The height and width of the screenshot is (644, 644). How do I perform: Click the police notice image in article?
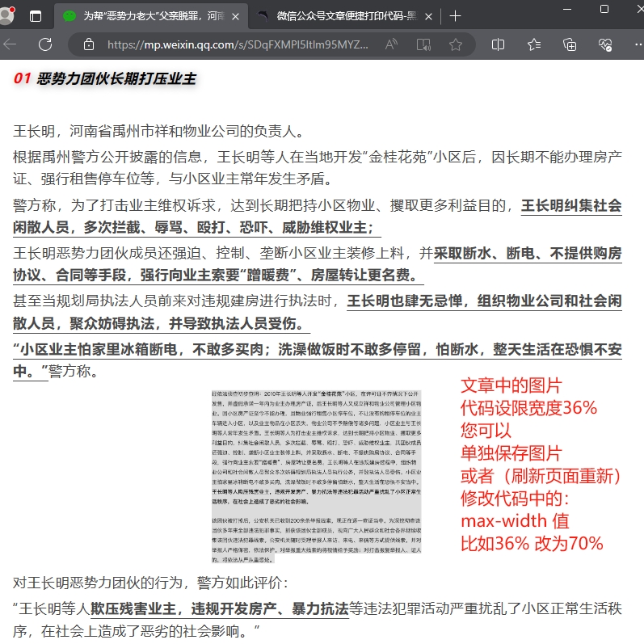(316, 477)
